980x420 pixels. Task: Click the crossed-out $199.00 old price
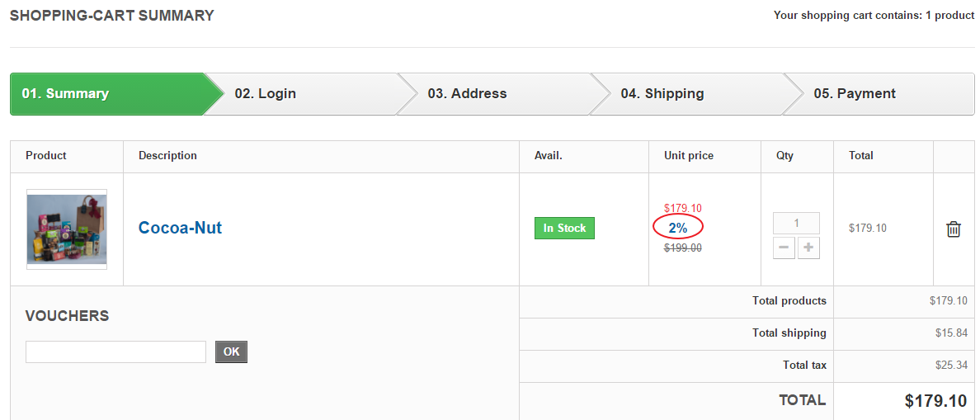(x=683, y=248)
